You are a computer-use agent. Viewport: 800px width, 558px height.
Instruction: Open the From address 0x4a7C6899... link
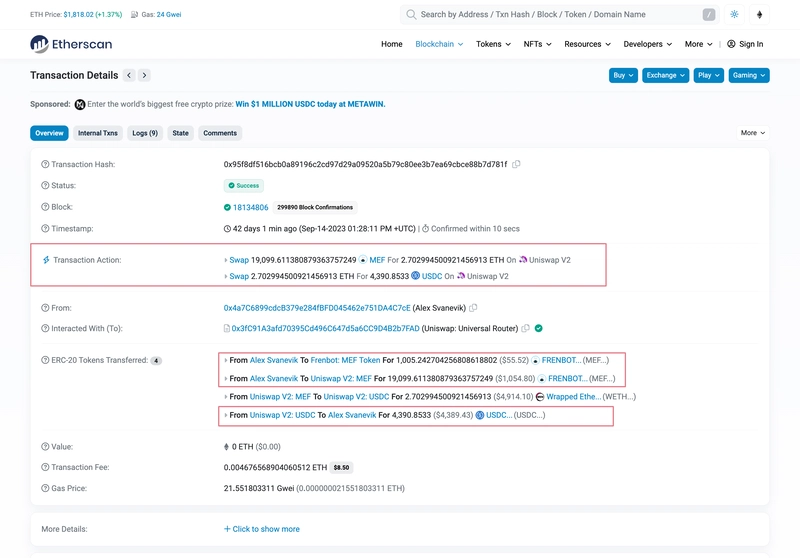point(317,308)
